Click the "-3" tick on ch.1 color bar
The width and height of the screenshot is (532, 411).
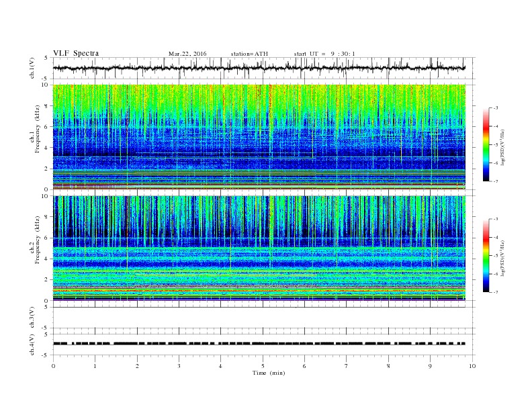495,108
